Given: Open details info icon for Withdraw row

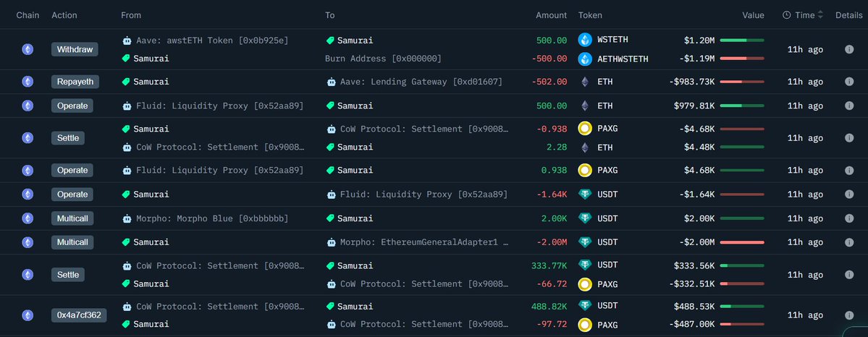Looking at the screenshot, I should pyautogui.click(x=849, y=49).
